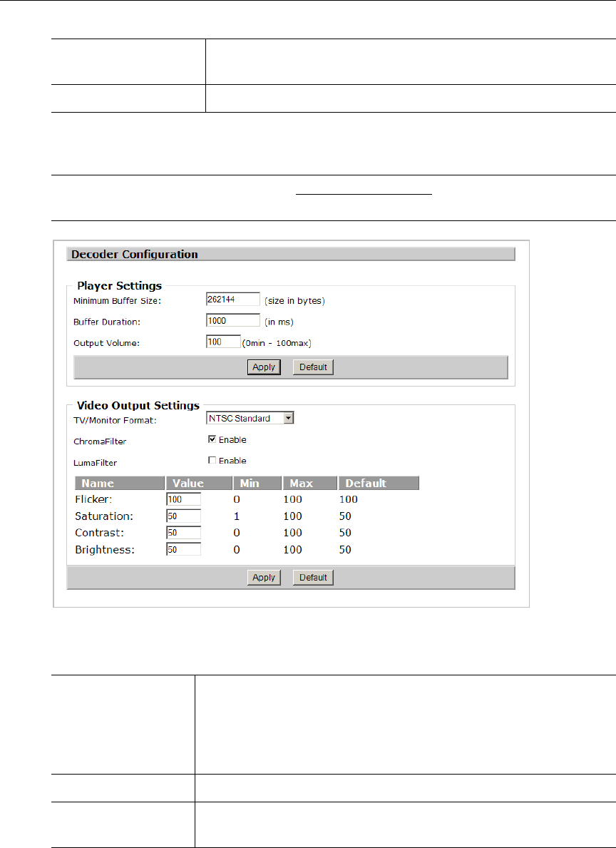Focus the Buffer Duration text box
This screenshot has width=616, height=848.
[232, 321]
